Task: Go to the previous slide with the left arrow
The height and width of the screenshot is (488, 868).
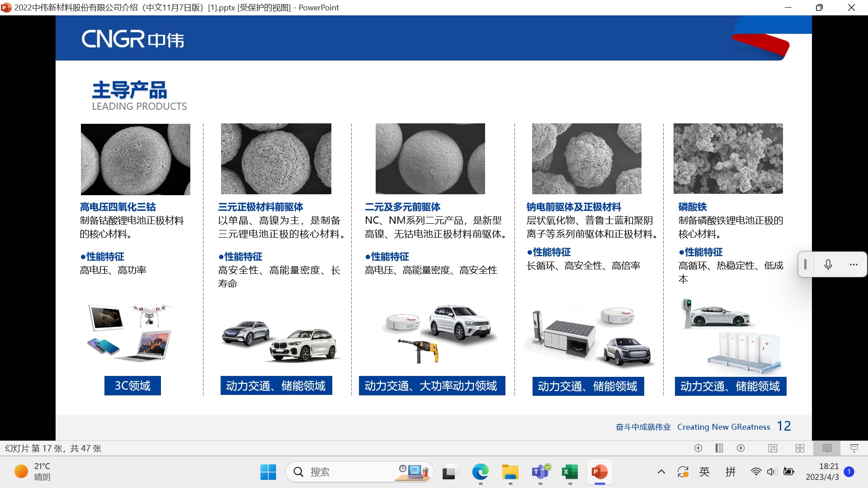Action: pos(698,448)
